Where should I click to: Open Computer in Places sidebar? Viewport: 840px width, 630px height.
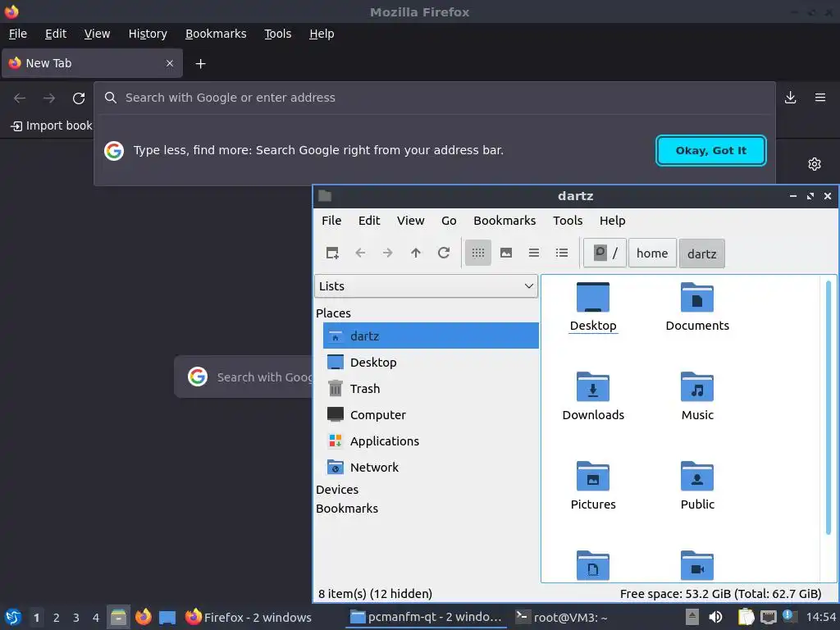431,414
